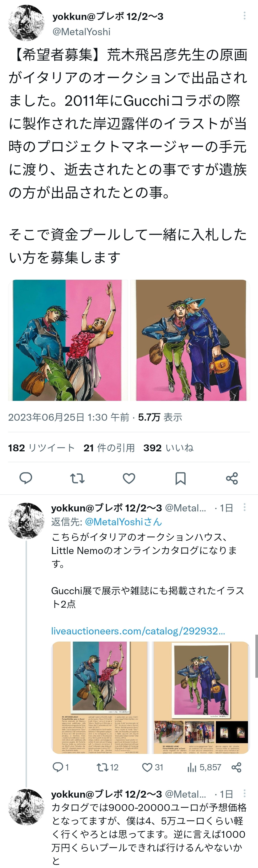Retweet the main tweet using the retweet icon
This screenshot has height=868, width=258.
coord(77,478)
